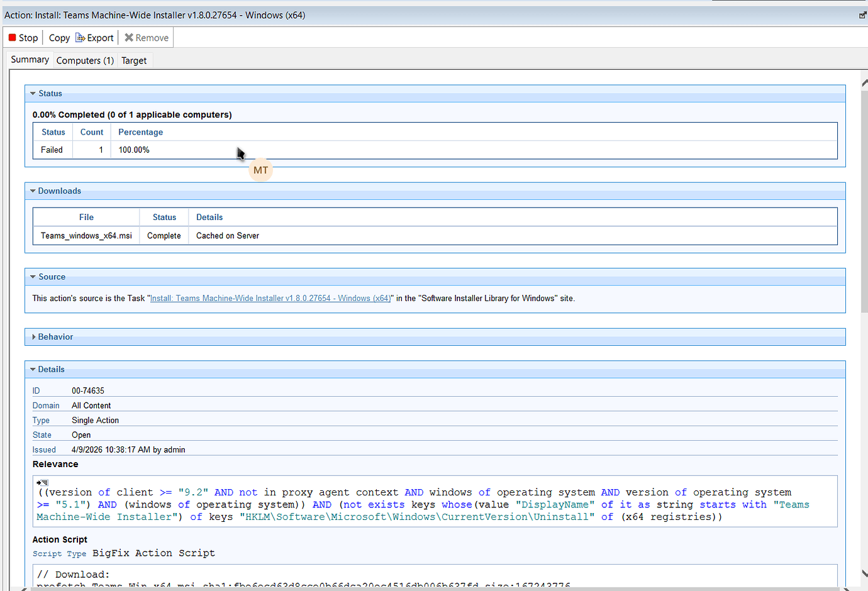The height and width of the screenshot is (591, 868).
Task: Click the issued date "4/9/2026 10:38:17 AM by admin"
Action: click(128, 450)
